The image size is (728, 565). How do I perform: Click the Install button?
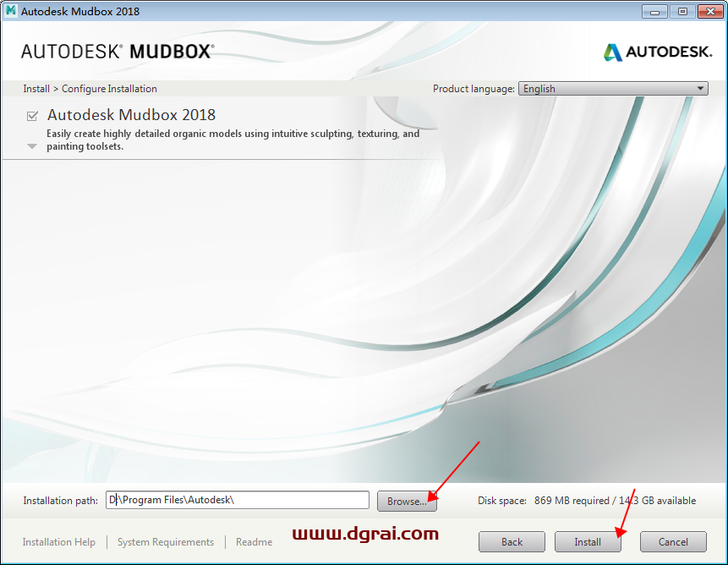coord(588,542)
